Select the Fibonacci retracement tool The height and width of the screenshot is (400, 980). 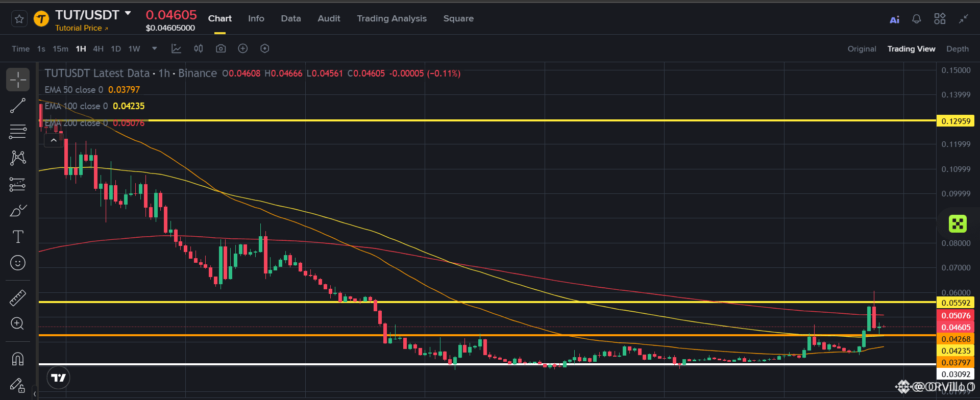click(18, 132)
